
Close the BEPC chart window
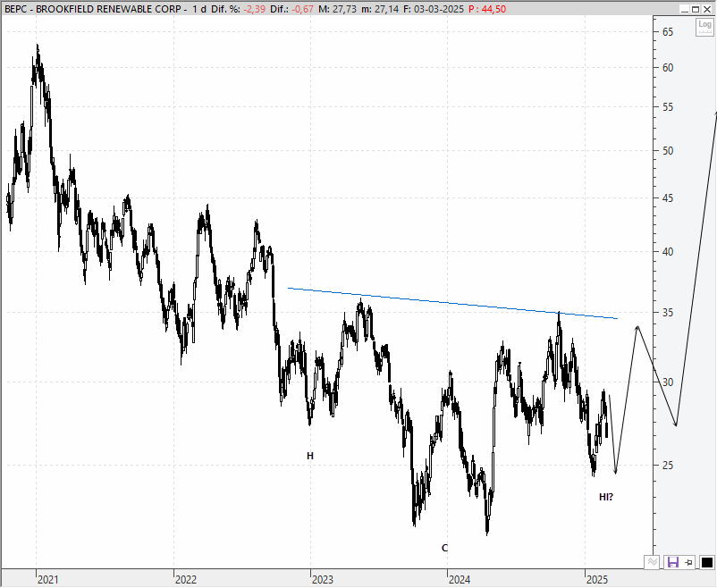pos(707,9)
